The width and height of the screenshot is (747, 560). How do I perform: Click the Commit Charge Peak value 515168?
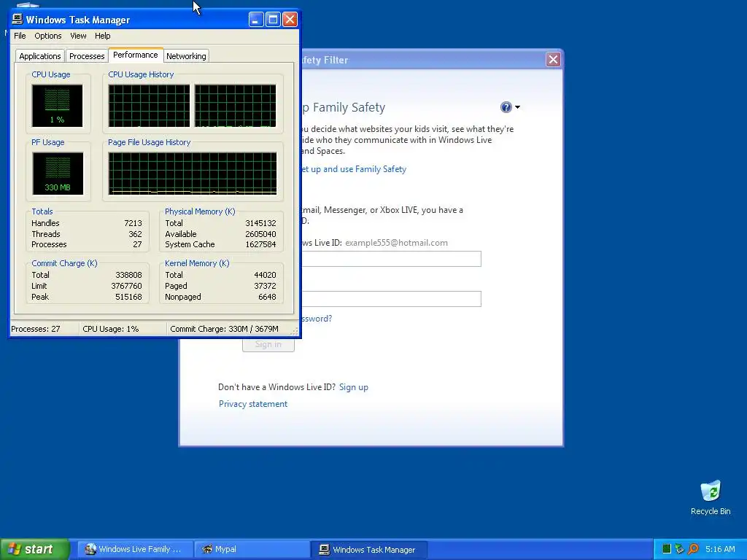coord(128,297)
